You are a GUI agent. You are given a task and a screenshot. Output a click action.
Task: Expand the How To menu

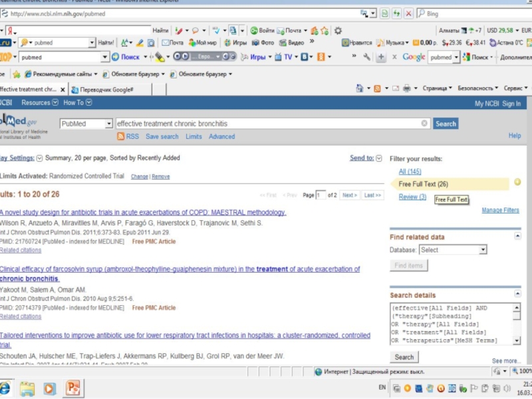click(x=78, y=102)
